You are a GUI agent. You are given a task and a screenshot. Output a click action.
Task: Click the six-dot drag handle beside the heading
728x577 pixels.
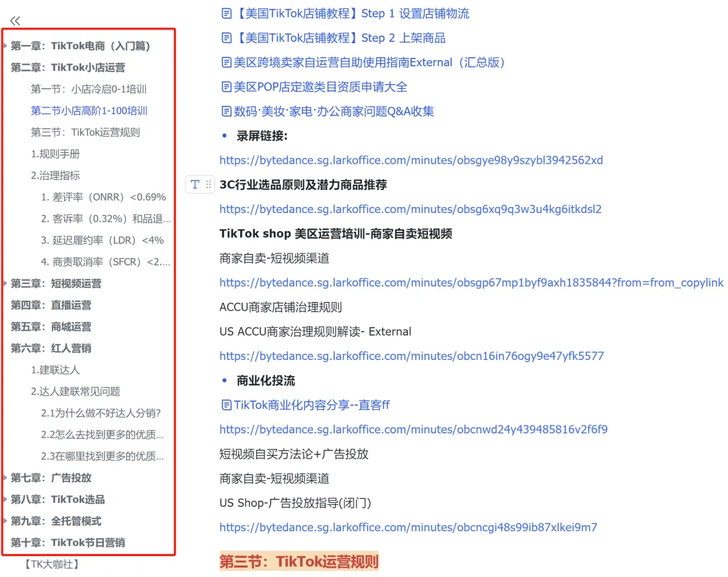[x=208, y=185]
